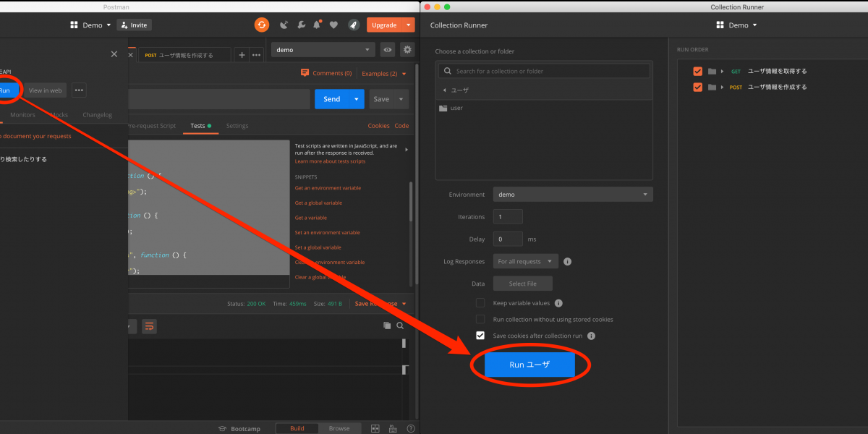Click the search response magnifier icon
Screen dimensions: 868x434
point(400,326)
